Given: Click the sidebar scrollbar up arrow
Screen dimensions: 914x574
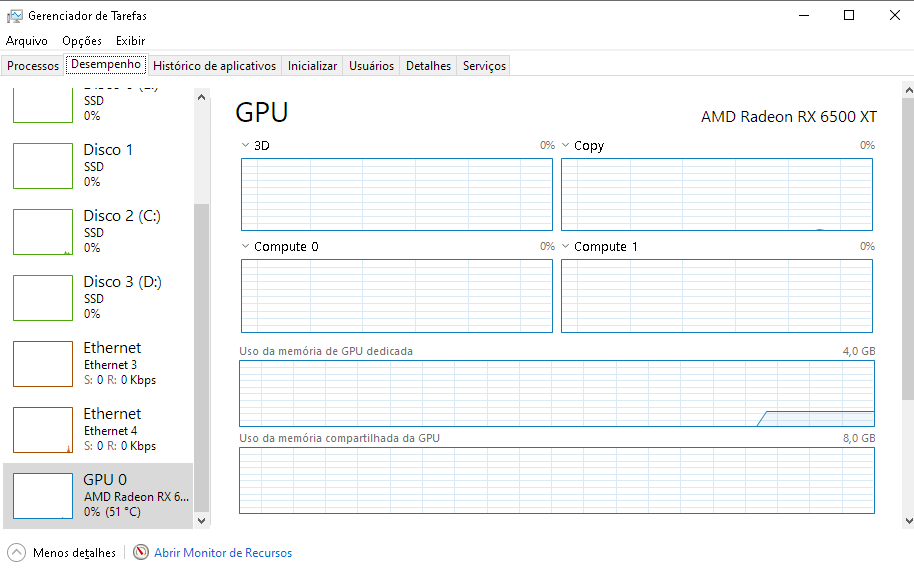Looking at the screenshot, I should [201, 97].
